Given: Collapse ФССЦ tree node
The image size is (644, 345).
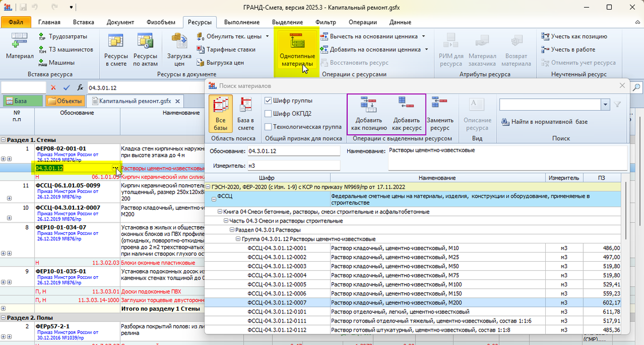Looking at the screenshot, I should (213, 199).
